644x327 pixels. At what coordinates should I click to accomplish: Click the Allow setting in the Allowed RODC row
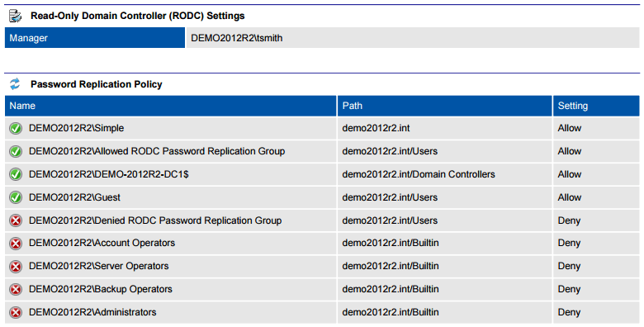tap(569, 151)
